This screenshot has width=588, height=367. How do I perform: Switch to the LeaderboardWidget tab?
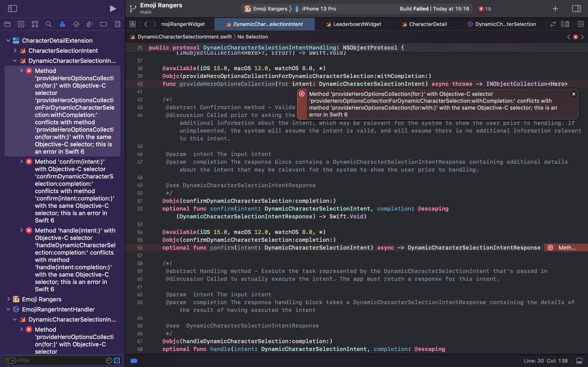tap(357, 24)
